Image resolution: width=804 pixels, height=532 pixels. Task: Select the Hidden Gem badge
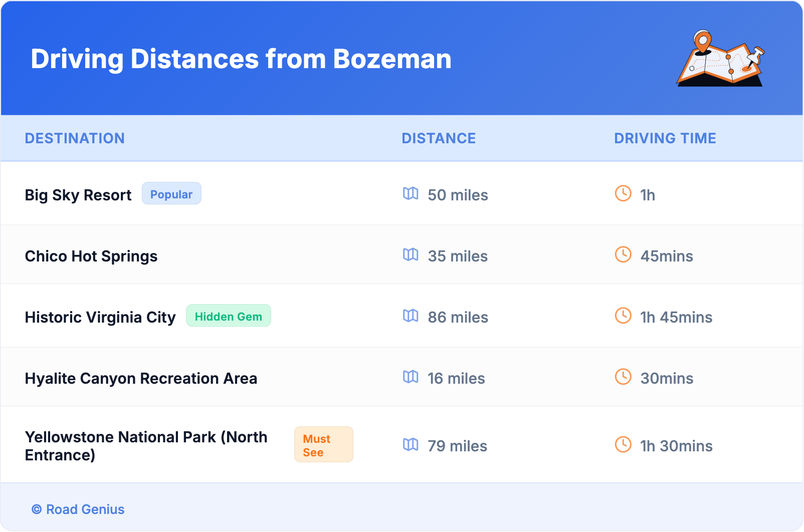229,316
